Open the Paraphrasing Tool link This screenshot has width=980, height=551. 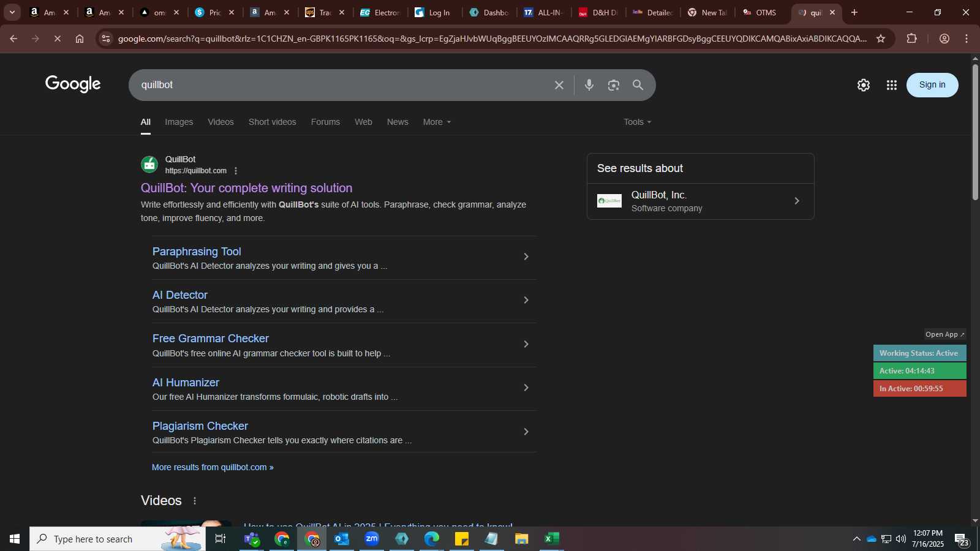[x=197, y=252]
